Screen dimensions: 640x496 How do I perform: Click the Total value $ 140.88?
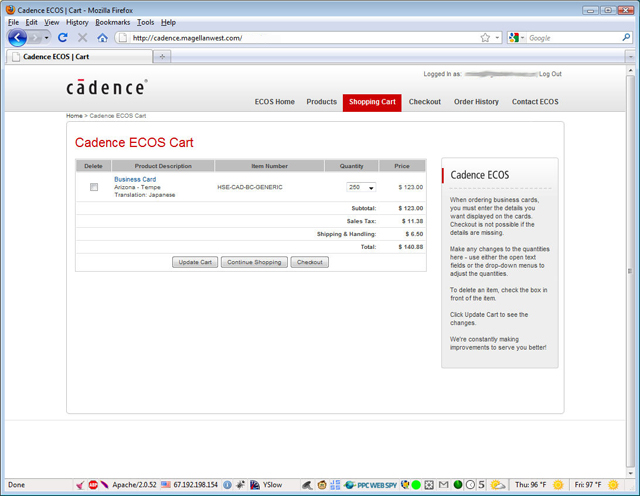tap(411, 247)
